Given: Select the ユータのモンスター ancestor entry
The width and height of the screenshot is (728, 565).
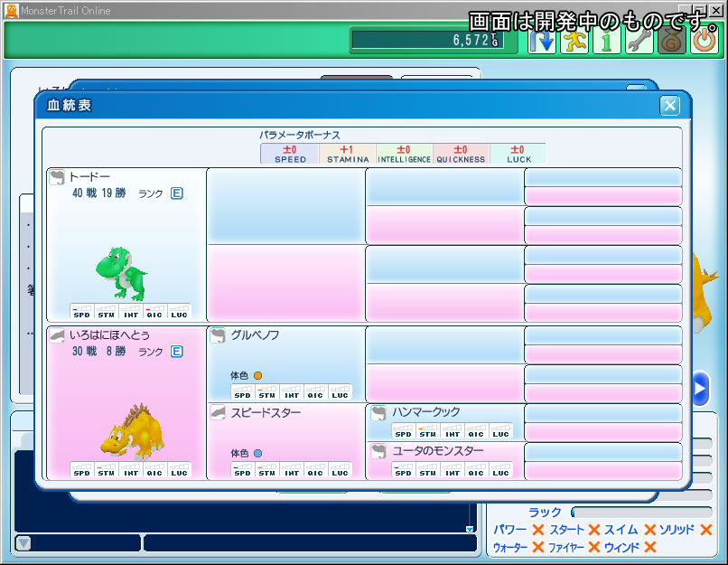Looking at the screenshot, I should (x=437, y=450).
